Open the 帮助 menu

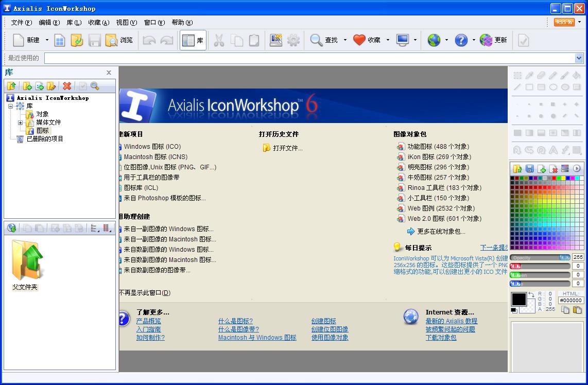[x=181, y=22]
